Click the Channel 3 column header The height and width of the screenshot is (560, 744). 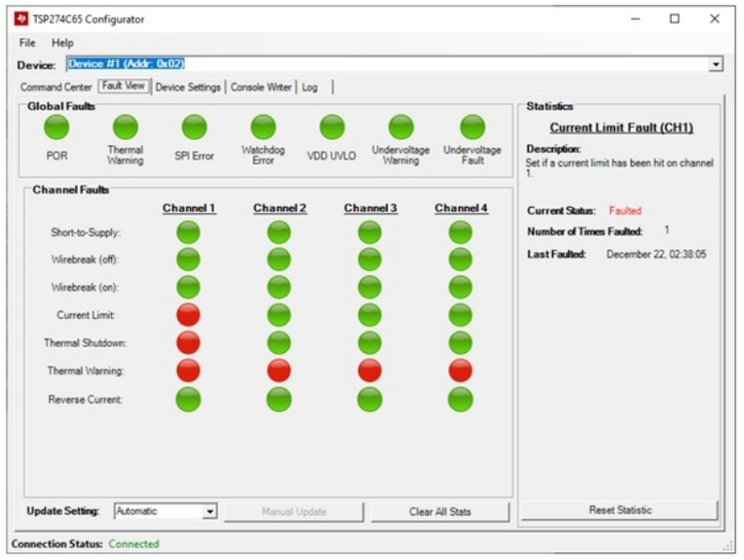[370, 208]
